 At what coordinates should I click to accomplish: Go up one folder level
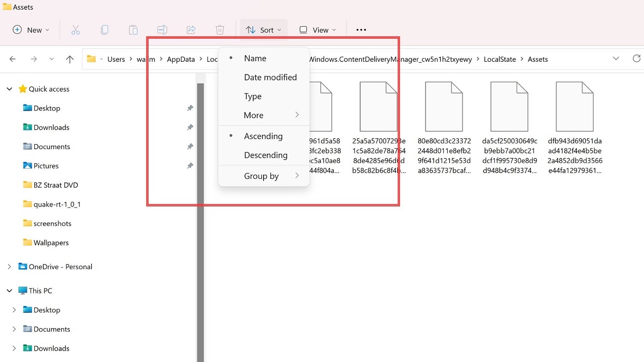coord(70,59)
